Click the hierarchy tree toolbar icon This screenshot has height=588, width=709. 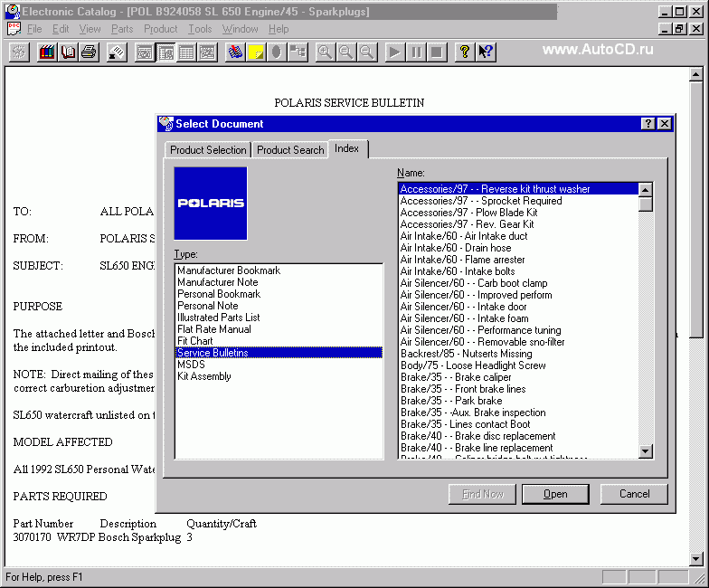(298, 52)
